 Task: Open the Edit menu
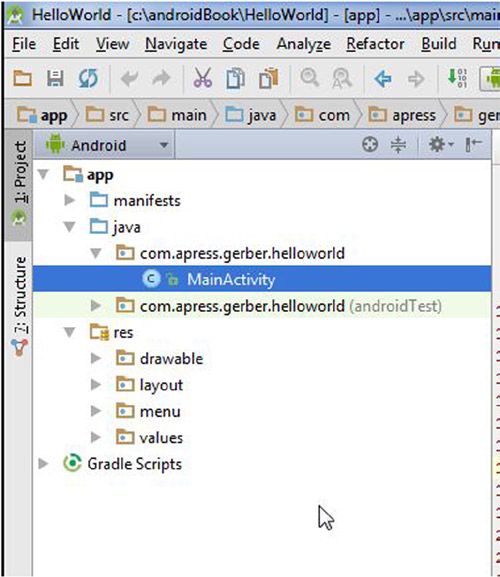pyautogui.click(x=66, y=44)
